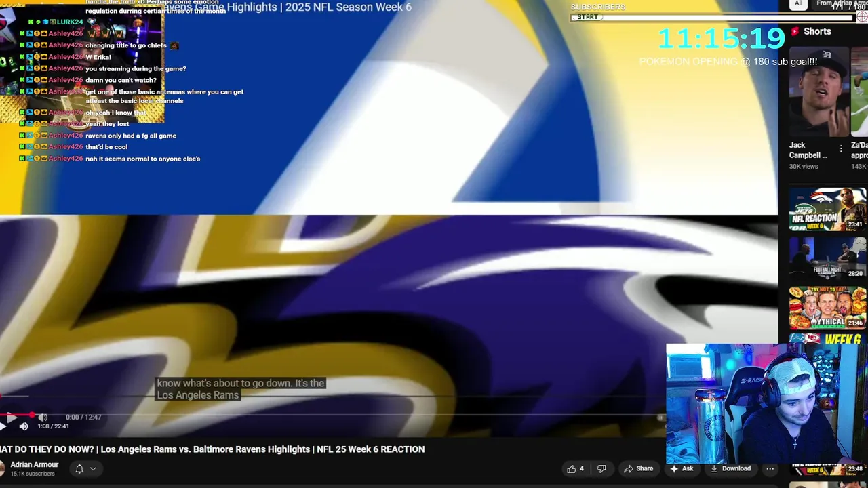Open Mythical video thumbnail 21:46
This screenshot has height=488, width=868.
[827, 308]
